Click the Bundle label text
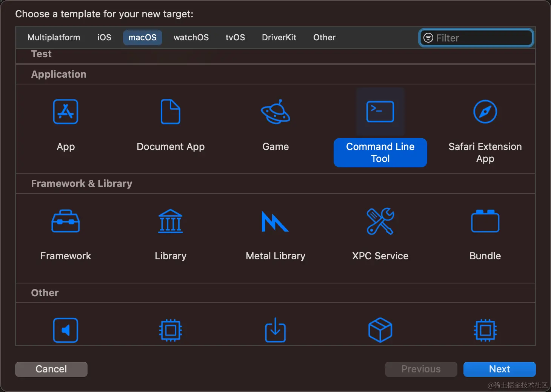 pyautogui.click(x=485, y=256)
